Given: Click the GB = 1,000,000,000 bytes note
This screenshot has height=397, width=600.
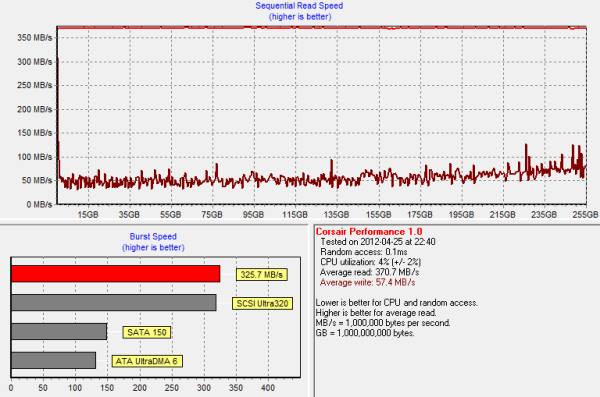Looking at the screenshot, I should pos(365,333).
